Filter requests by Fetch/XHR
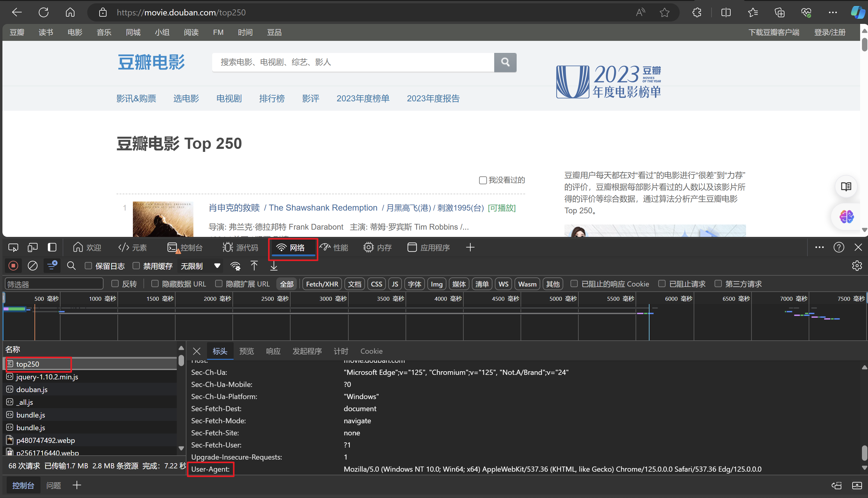Image resolution: width=868 pixels, height=498 pixels. 321,284
